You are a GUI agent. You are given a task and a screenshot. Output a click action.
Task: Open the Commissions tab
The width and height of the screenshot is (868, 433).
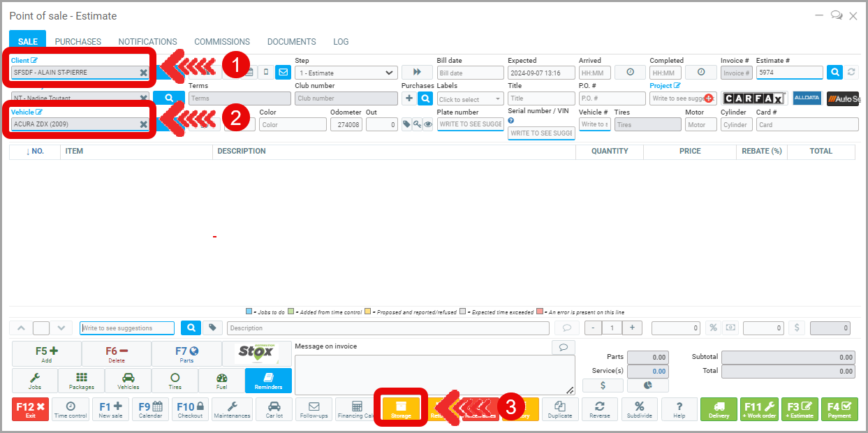tap(222, 42)
